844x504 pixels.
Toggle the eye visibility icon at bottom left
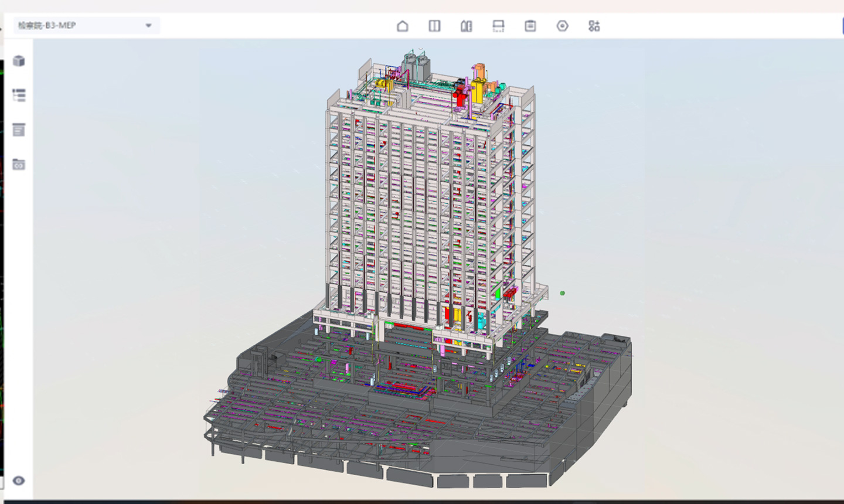click(18, 481)
